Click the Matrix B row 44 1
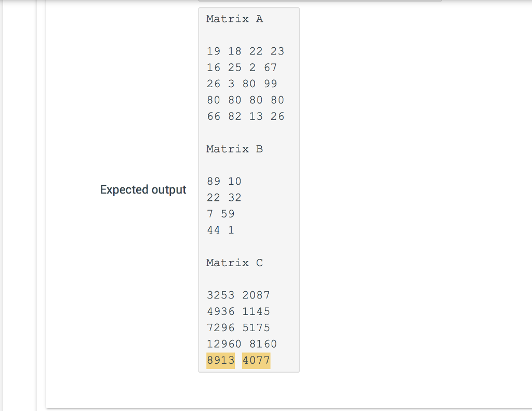 220,230
